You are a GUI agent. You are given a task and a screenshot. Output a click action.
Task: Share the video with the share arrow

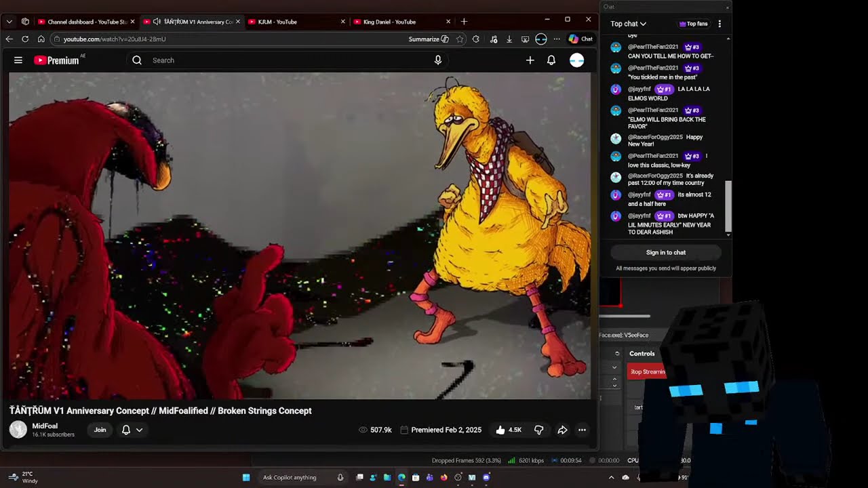click(562, 430)
